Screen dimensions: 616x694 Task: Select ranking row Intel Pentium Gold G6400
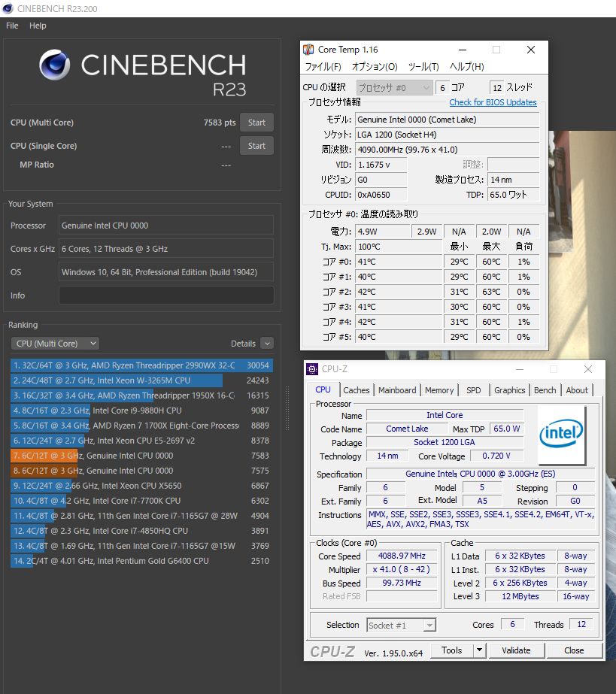coord(141,561)
